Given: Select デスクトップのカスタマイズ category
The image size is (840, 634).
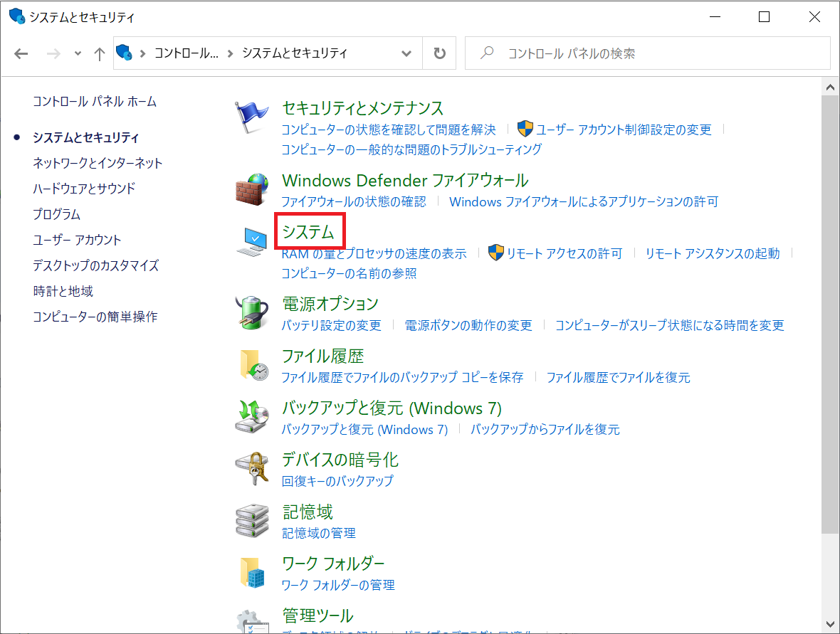Looking at the screenshot, I should click(x=96, y=265).
